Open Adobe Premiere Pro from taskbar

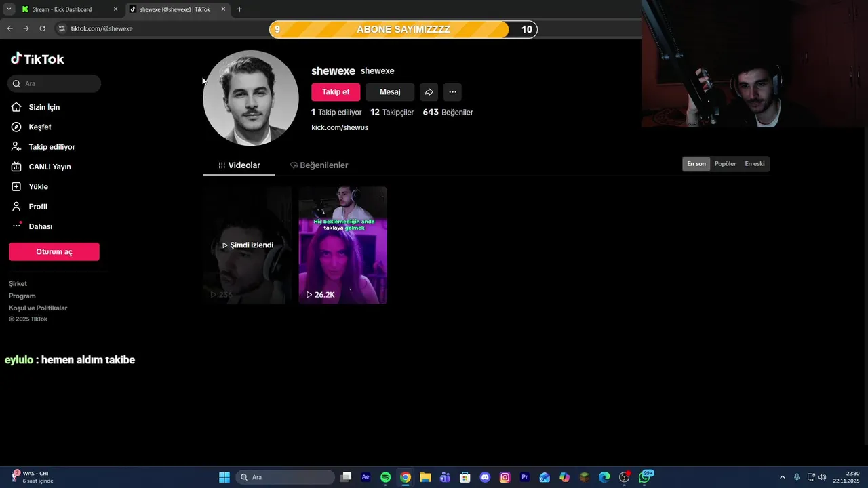pos(524,477)
